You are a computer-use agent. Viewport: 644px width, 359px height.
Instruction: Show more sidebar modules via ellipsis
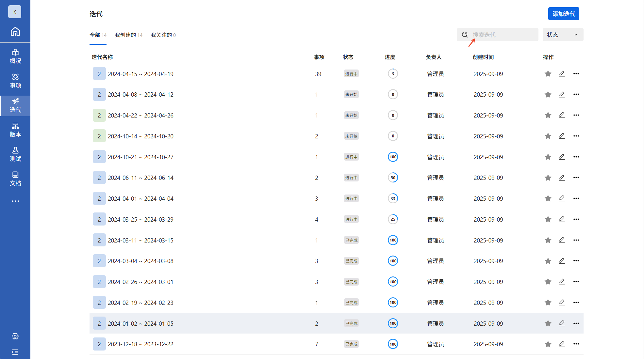pos(15,201)
